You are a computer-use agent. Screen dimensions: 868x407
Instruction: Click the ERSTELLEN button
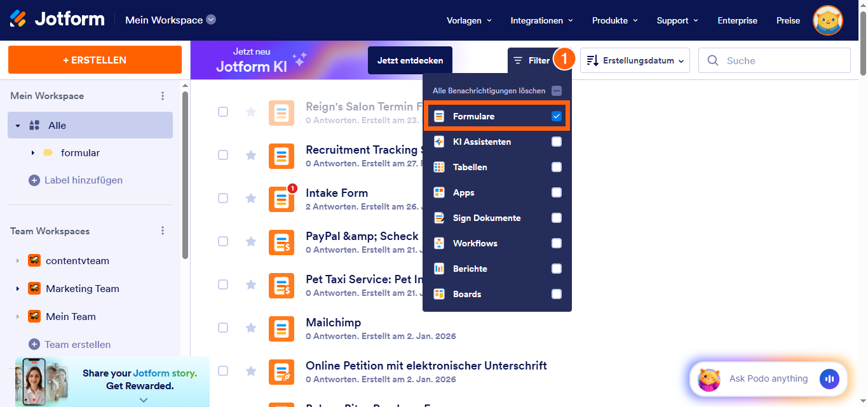[94, 59]
